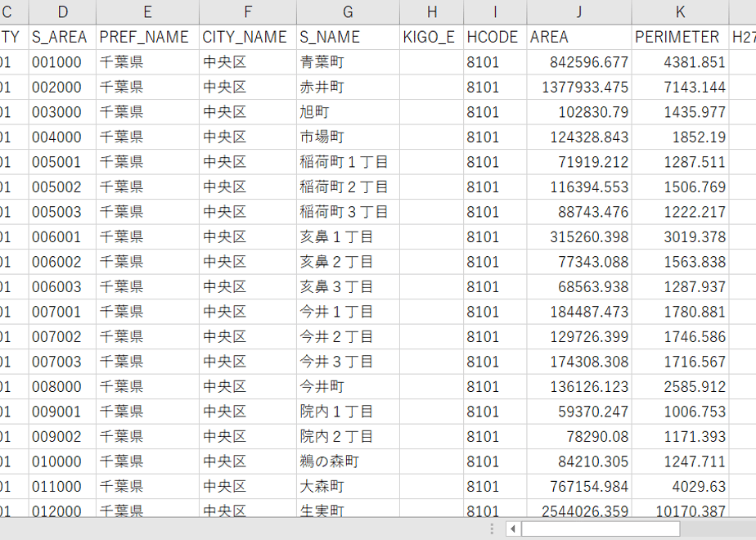756x540 pixels.
Task: Click cell with S_AREA 005001
Action: coord(63,162)
